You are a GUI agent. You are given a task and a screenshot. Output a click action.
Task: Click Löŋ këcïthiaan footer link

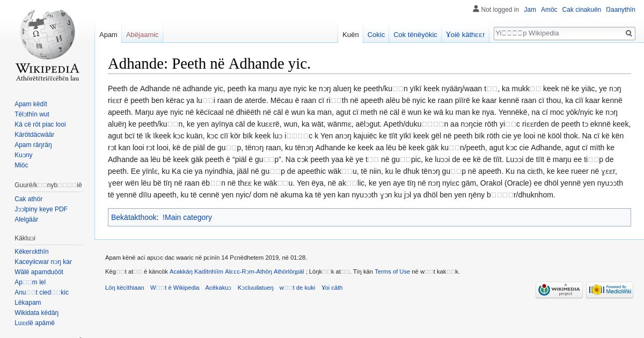coord(125,288)
